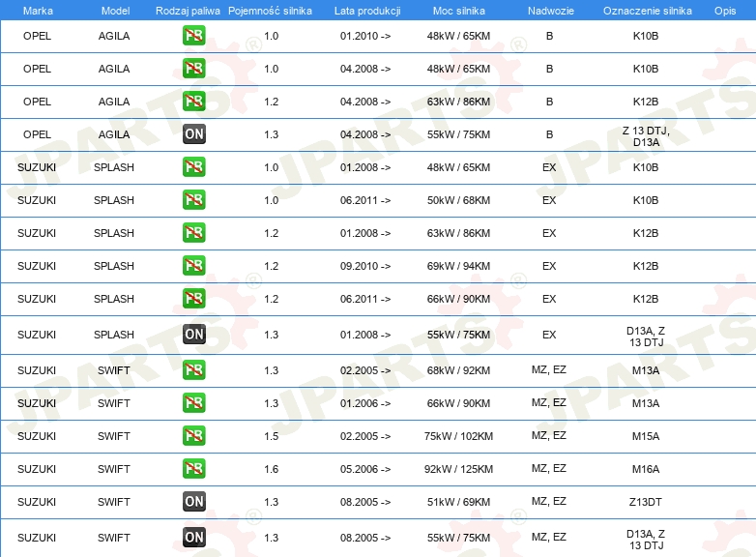Screen dimensions: 756x557
Task: Click the ON diesel icon in the Suzuki Splash row
Action: point(193,335)
